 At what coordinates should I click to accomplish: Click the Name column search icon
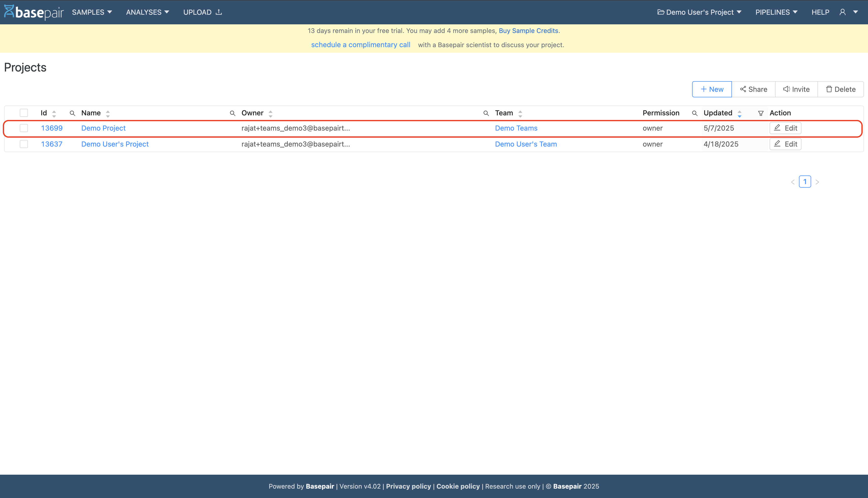[72, 113]
